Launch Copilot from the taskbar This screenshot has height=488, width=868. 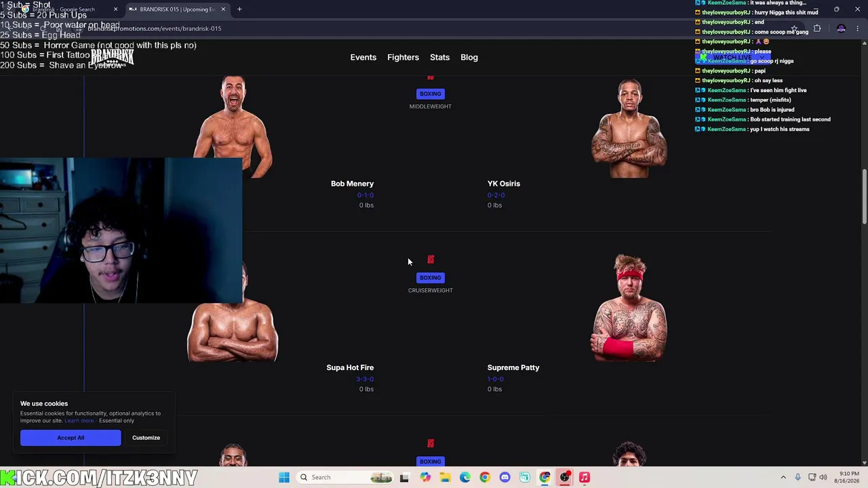[425, 477]
